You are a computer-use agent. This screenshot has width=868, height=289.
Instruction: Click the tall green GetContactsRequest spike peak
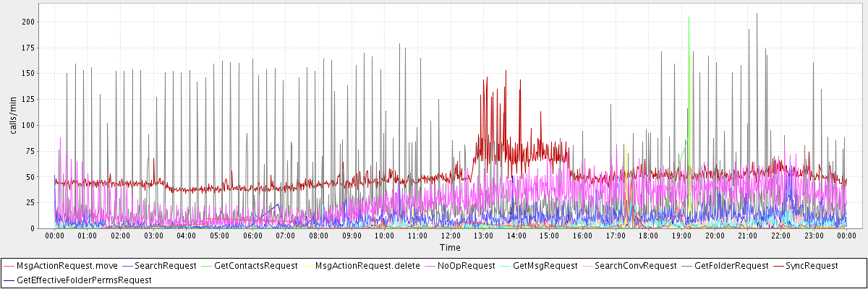pos(689,17)
